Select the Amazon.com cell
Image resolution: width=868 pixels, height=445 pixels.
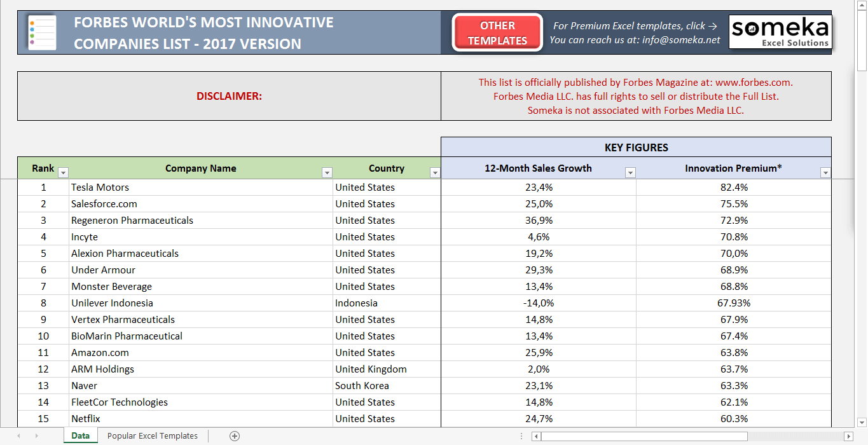click(201, 353)
